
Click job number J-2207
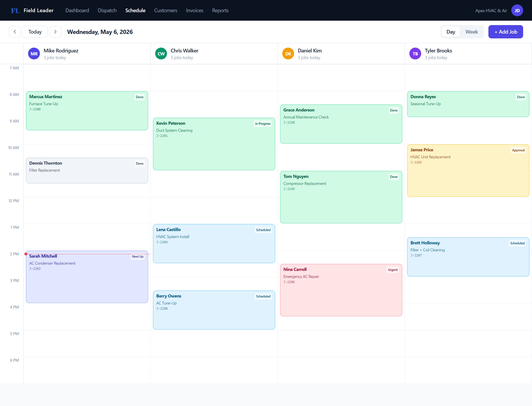416,255
